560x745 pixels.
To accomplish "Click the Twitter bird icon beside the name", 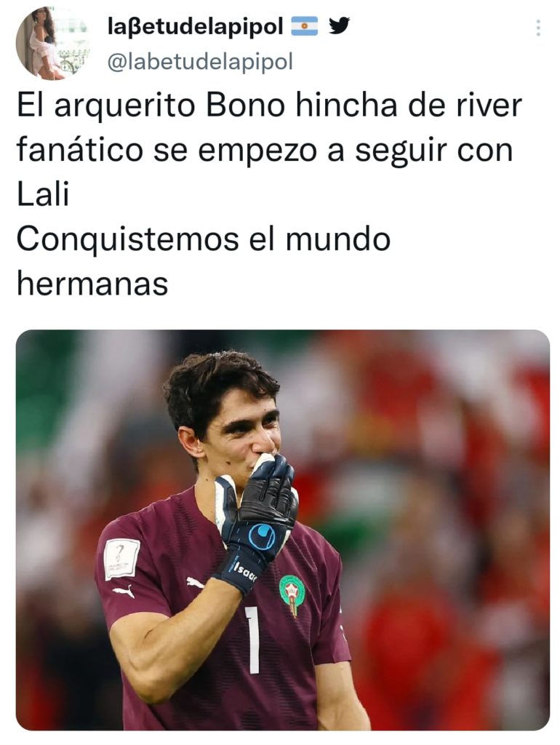I will 339,26.
